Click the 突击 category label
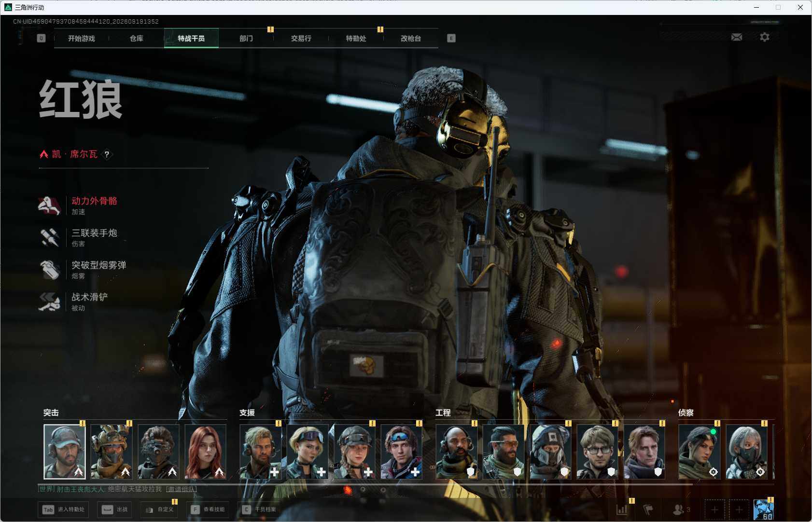This screenshot has height=522, width=812. point(51,413)
